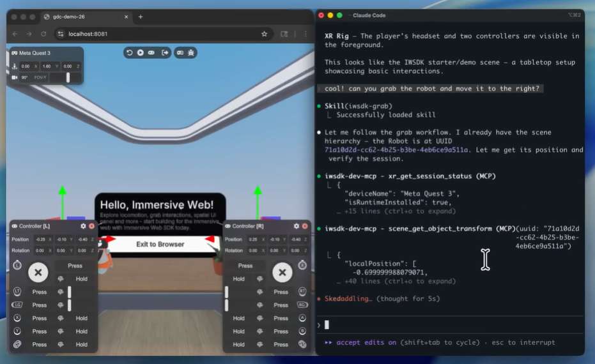595x364 pixels.
Task: Select the gdc-demo-26 browser tab
Action: coord(83,17)
